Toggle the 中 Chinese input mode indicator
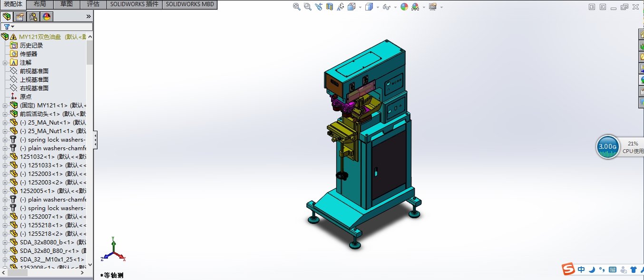This screenshot has height=280, width=644. coord(582,270)
